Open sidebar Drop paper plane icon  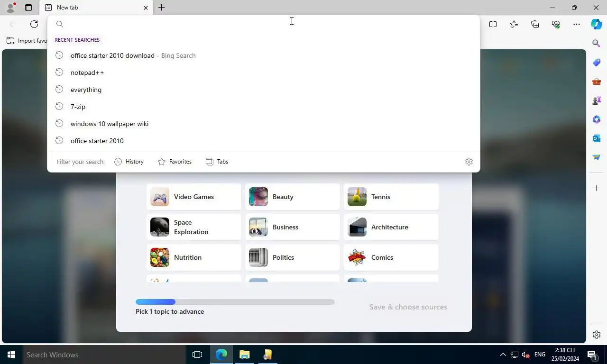tap(597, 157)
